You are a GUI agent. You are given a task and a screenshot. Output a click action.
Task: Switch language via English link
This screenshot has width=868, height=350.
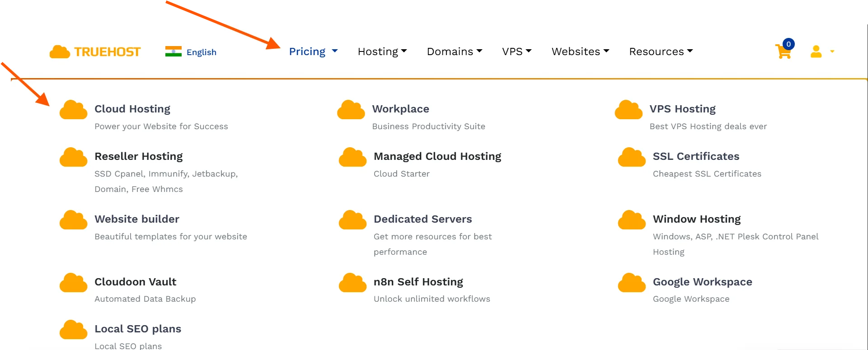[x=202, y=52]
